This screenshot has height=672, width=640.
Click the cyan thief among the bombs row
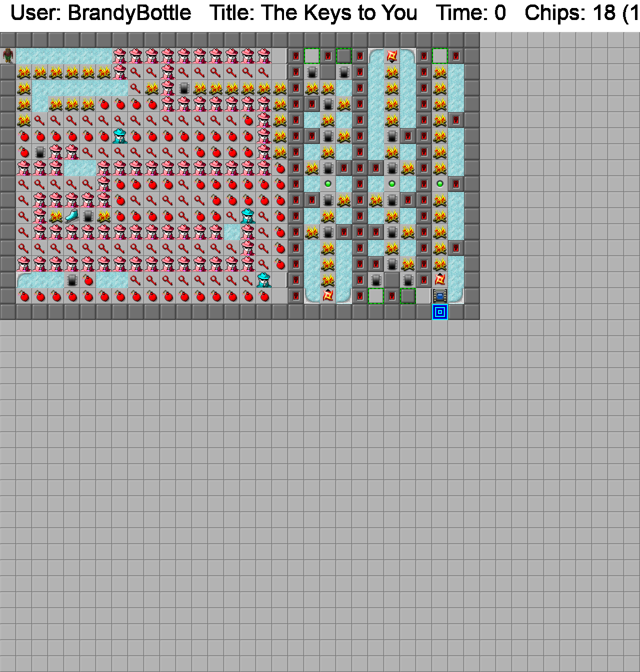(x=120, y=136)
